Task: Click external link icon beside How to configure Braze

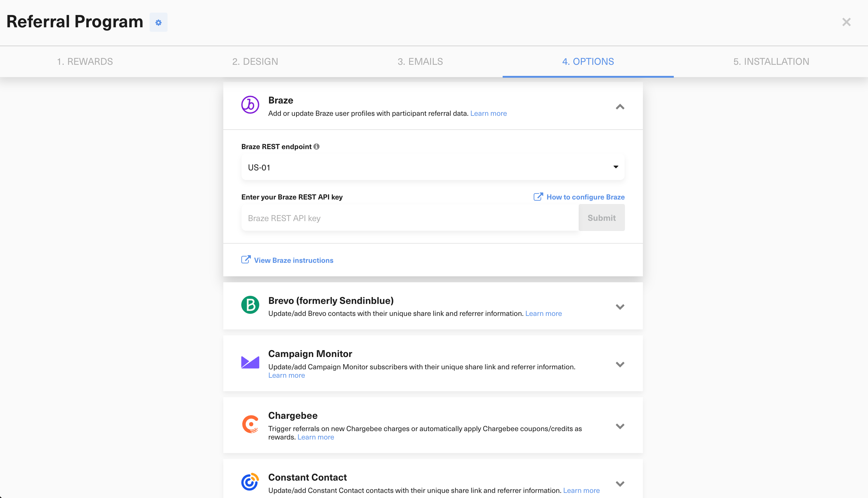Action: click(x=538, y=197)
